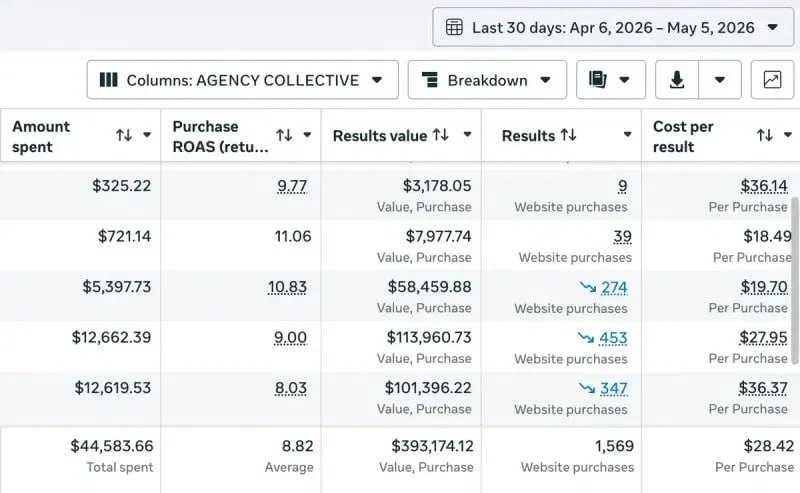Sort by Amount spent column arrows
Viewport: 800px width, 493px height.
[124, 135]
